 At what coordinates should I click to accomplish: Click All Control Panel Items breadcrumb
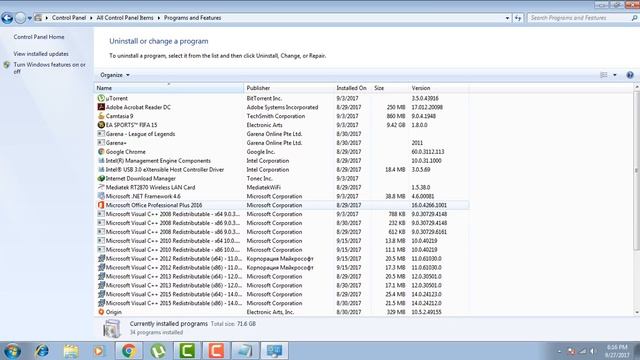(x=125, y=18)
